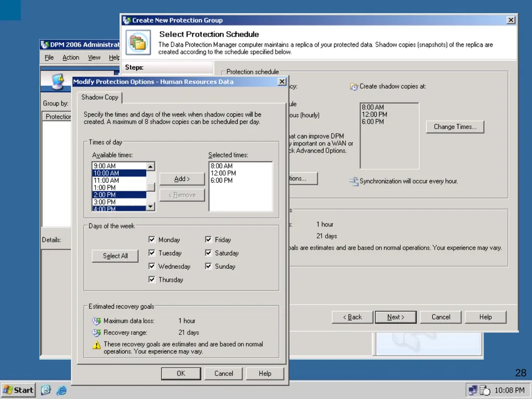532x399 pixels.
Task: Uncheck the Sunday checkbox
Action: click(208, 266)
